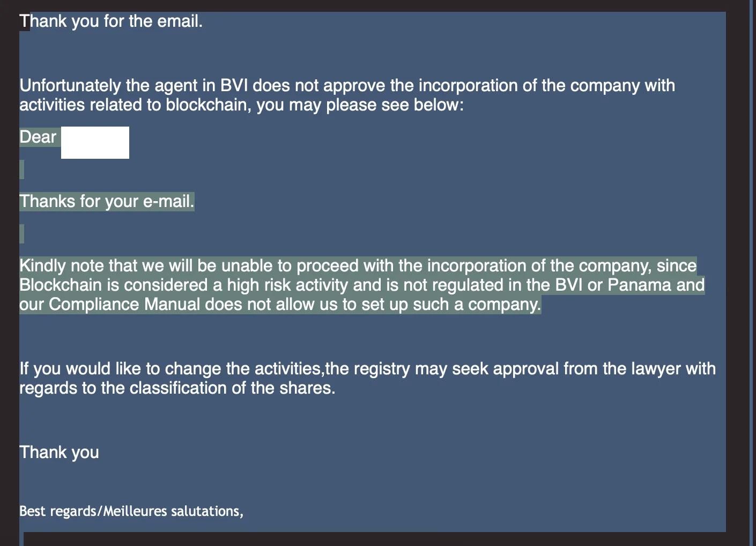The width and height of the screenshot is (756, 546).
Task: Click the 'Kindly note that we will' line
Action: click(x=358, y=266)
